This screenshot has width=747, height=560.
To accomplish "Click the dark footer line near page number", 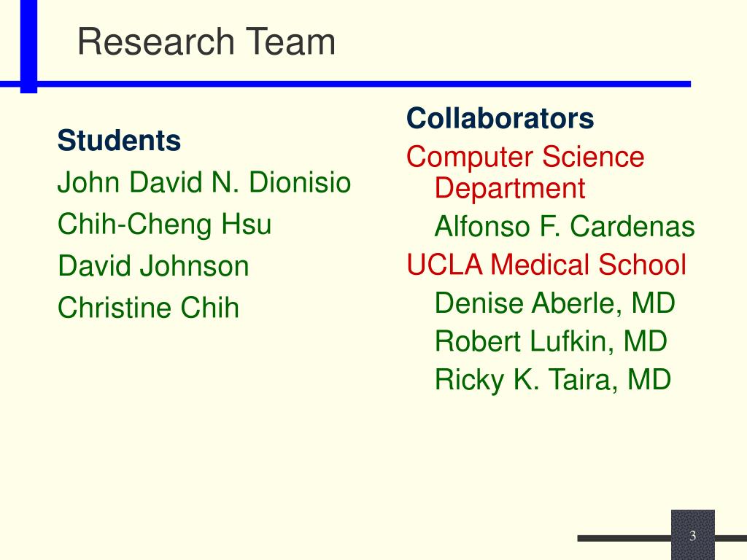I will click(x=624, y=538).
